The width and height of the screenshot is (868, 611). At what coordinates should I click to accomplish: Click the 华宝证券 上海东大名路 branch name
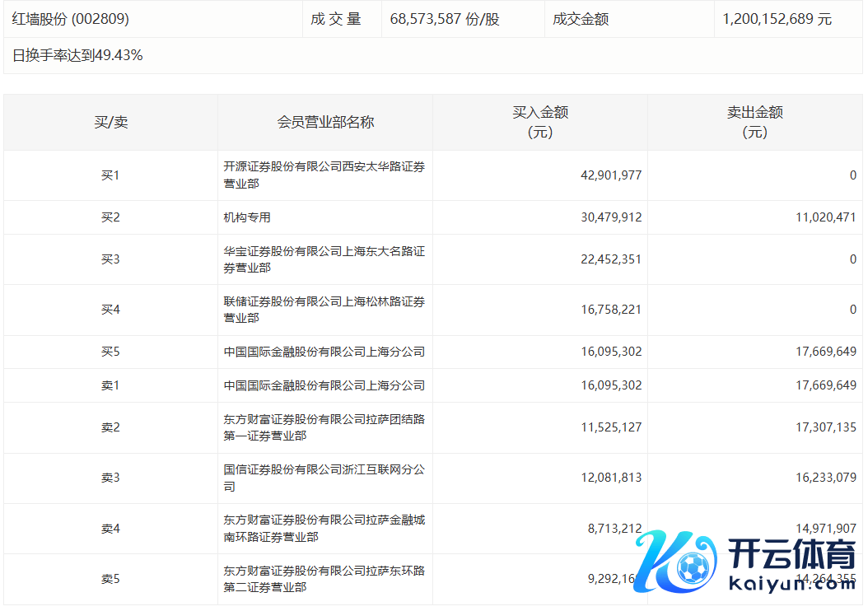coord(324,259)
